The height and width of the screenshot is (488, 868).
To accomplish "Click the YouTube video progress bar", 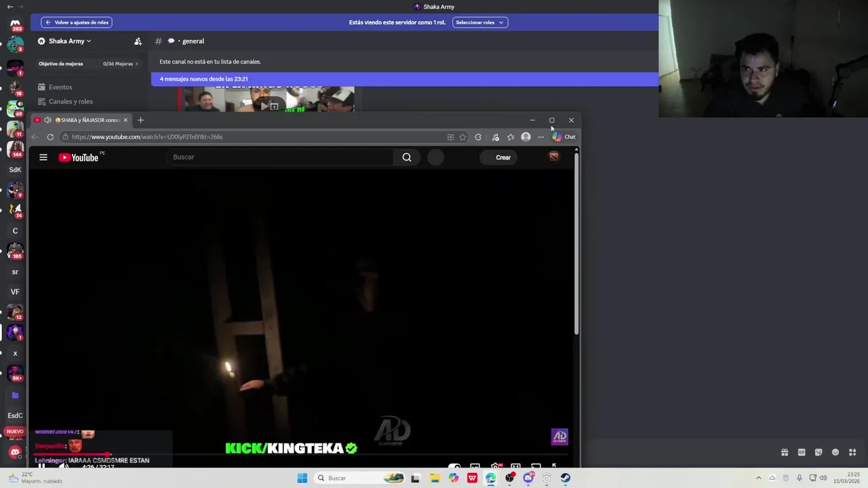I will tap(302, 455).
